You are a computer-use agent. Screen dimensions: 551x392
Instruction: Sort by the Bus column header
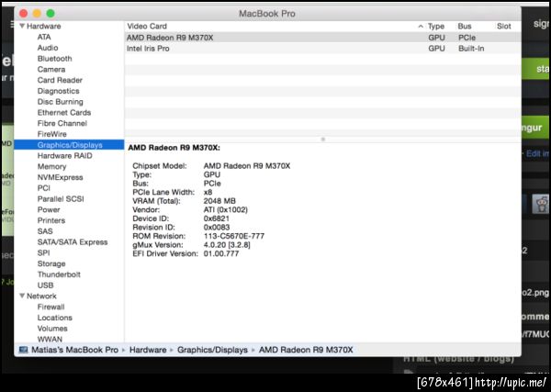pos(465,27)
